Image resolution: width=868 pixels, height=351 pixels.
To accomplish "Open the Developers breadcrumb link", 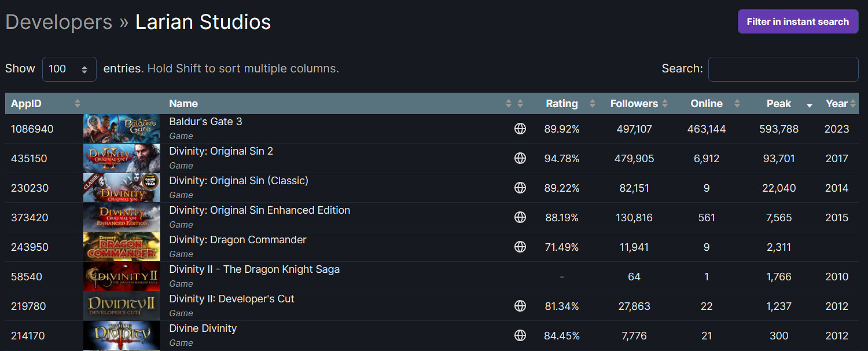I will 58,22.
